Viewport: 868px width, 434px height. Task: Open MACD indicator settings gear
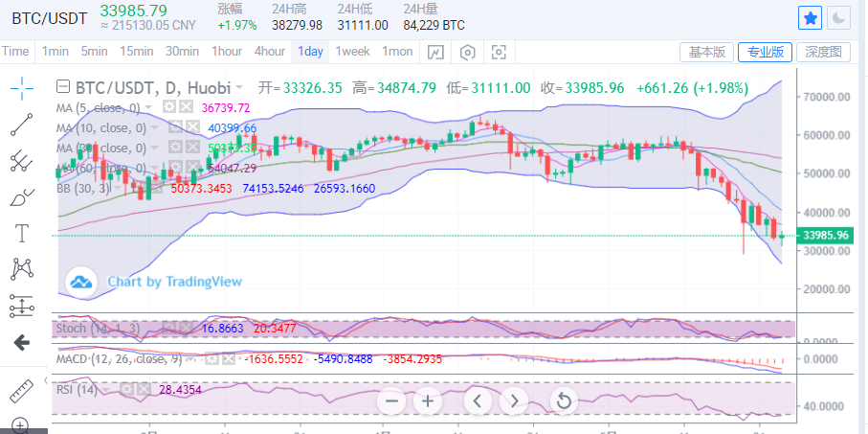(x=211, y=359)
